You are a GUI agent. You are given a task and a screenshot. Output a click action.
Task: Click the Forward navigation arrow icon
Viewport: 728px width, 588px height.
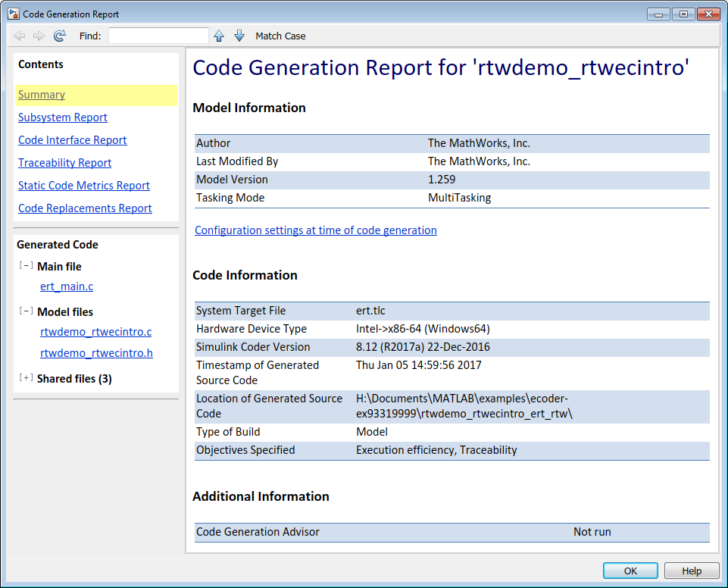[x=39, y=36]
